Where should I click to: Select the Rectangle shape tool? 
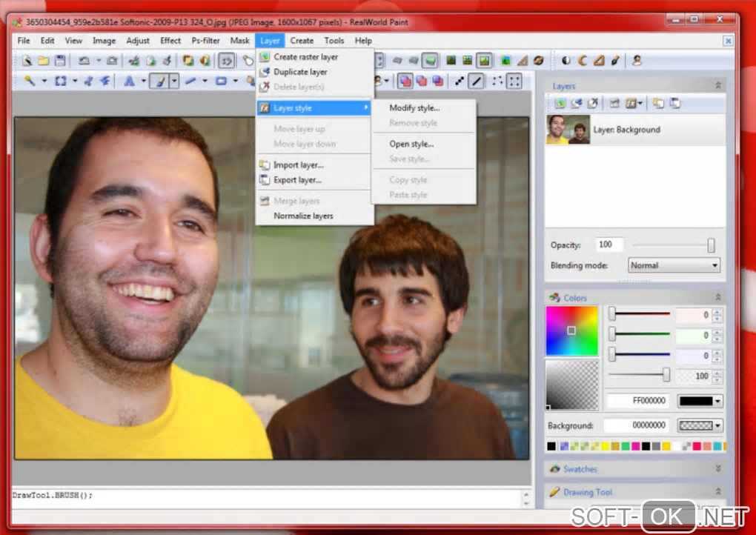(x=221, y=81)
